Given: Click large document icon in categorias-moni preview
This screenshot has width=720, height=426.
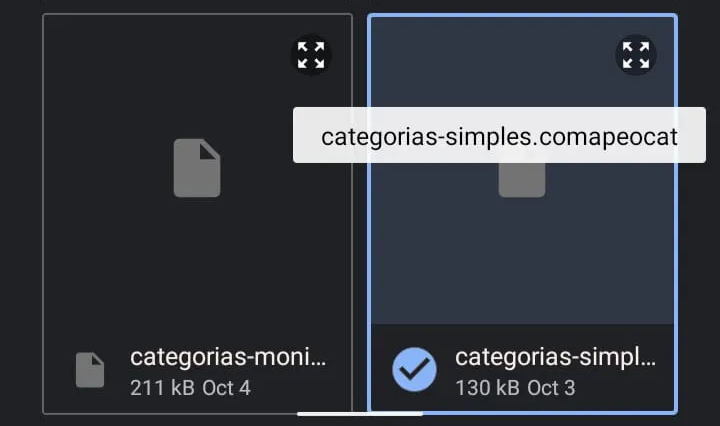Looking at the screenshot, I should pyautogui.click(x=197, y=167).
